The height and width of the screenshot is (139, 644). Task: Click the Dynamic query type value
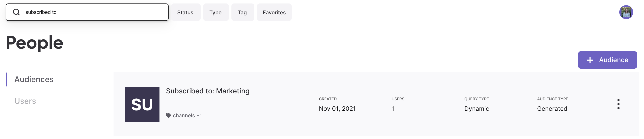click(476, 109)
